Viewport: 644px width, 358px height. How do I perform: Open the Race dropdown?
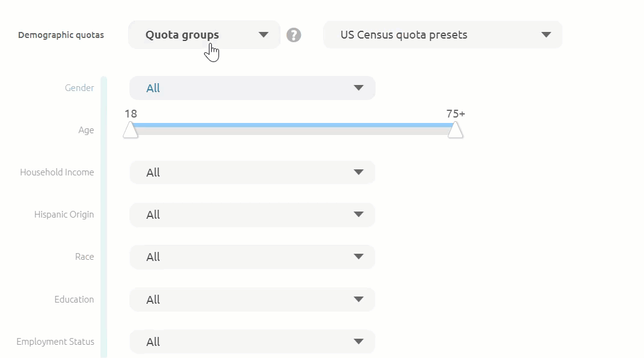pyautogui.click(x=252, y=257)
